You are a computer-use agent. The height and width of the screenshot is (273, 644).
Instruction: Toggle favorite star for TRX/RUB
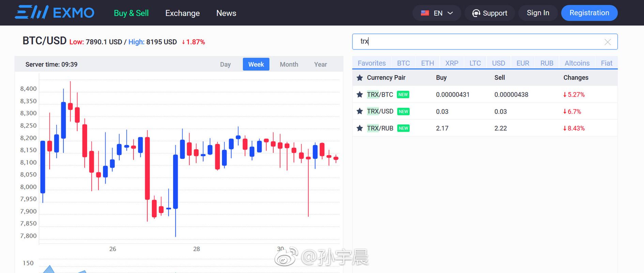pos(359,128)
